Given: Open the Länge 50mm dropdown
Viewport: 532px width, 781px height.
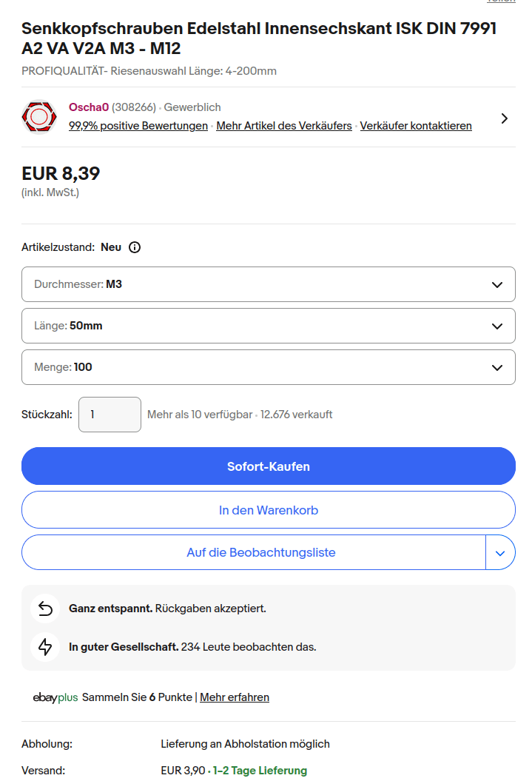Looking at the screenshot, I should pyautogui.click(x=269, y=326).
